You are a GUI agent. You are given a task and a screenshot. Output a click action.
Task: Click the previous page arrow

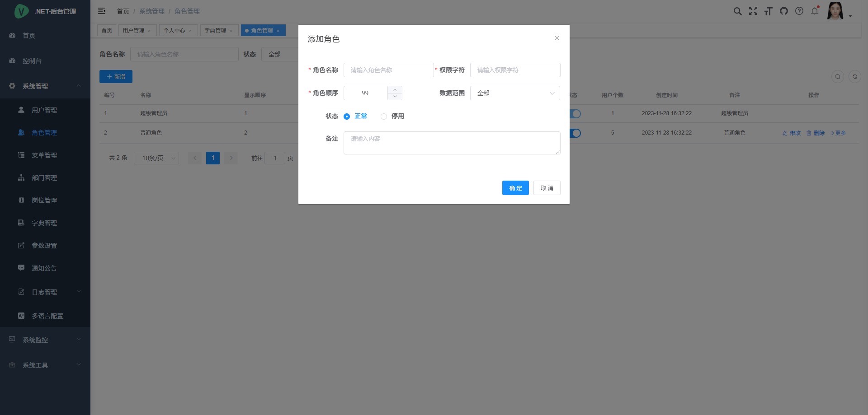195,158
